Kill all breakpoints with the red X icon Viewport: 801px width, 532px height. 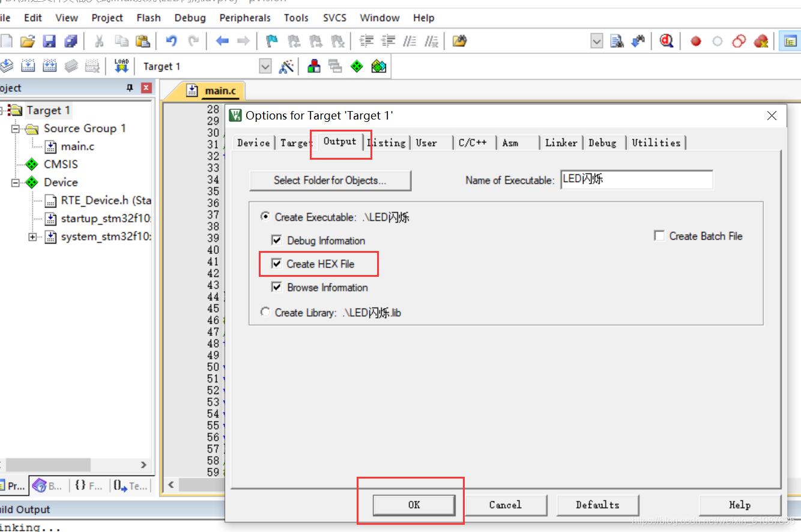(x=761, y=41)
